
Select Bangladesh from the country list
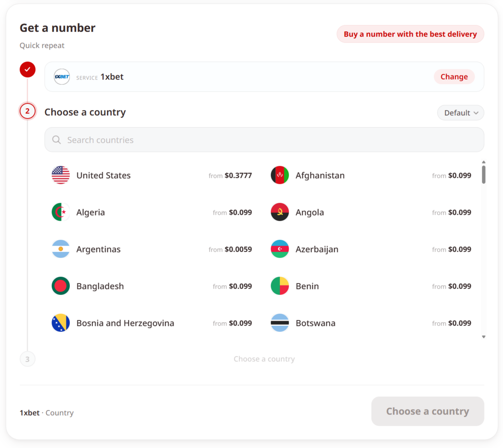tap(152, 286)
